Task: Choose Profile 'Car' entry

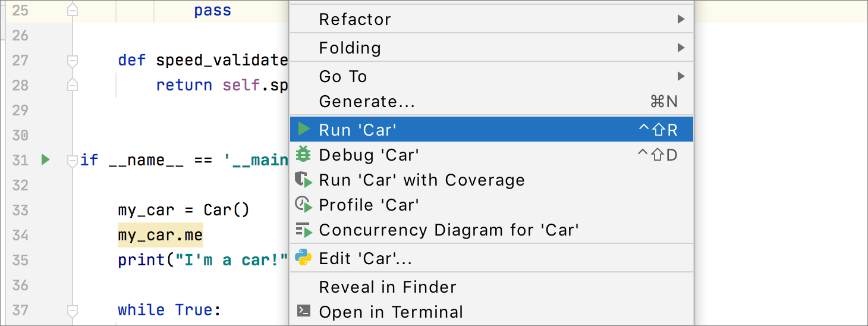Action: 492,205
